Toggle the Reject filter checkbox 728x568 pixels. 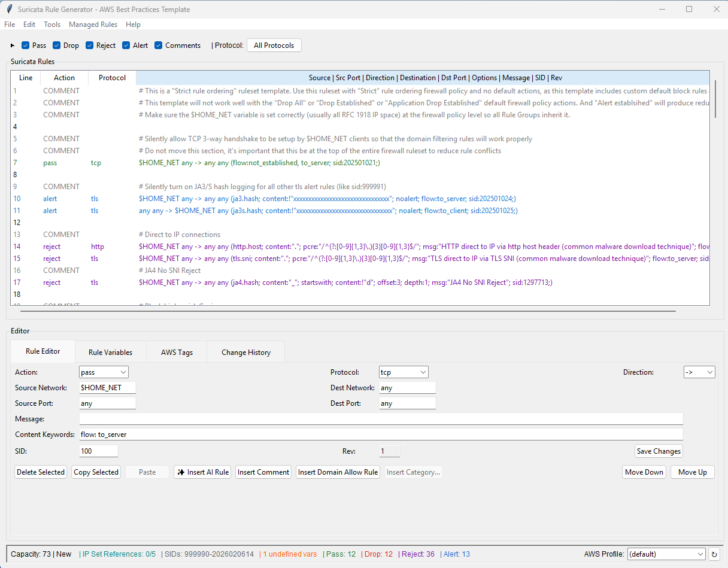90,45
